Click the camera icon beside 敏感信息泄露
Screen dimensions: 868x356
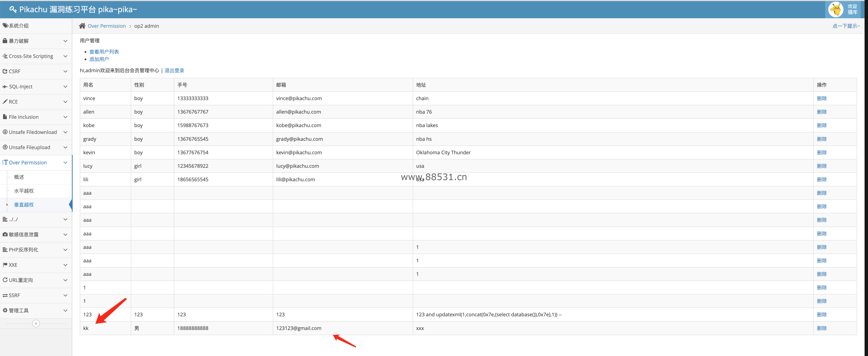pos(5,234)
